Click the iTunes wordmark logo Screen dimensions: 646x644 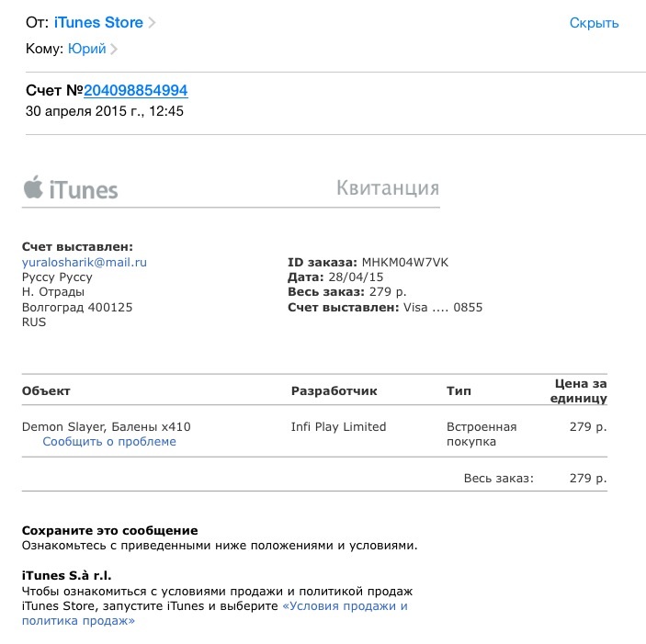(84, 190)
